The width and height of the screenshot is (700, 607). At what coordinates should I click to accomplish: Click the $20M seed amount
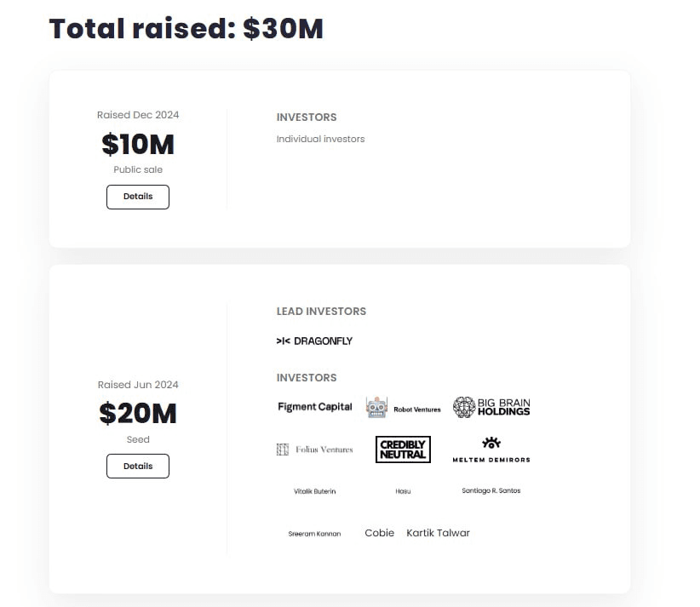(x=137, y=413)
